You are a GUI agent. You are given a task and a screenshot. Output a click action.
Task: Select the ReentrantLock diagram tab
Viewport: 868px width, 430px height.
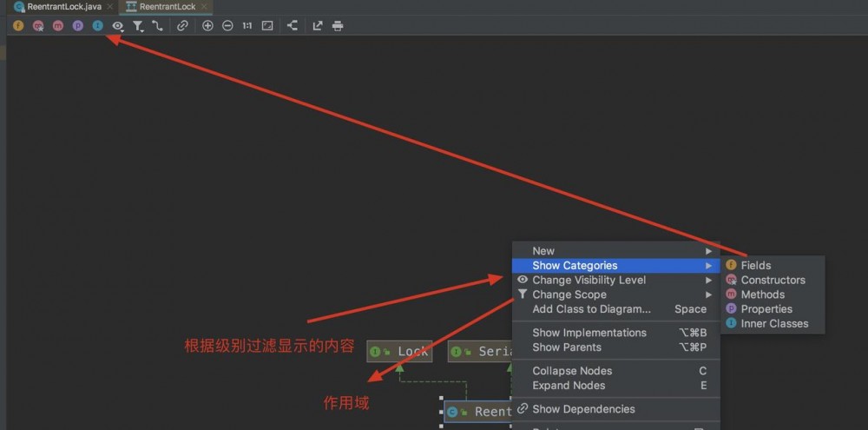pyautogui.click(x=168, y=7)
